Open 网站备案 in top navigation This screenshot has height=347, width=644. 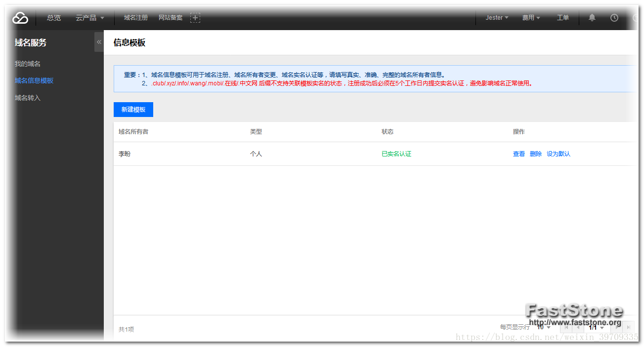click(171, 18)
